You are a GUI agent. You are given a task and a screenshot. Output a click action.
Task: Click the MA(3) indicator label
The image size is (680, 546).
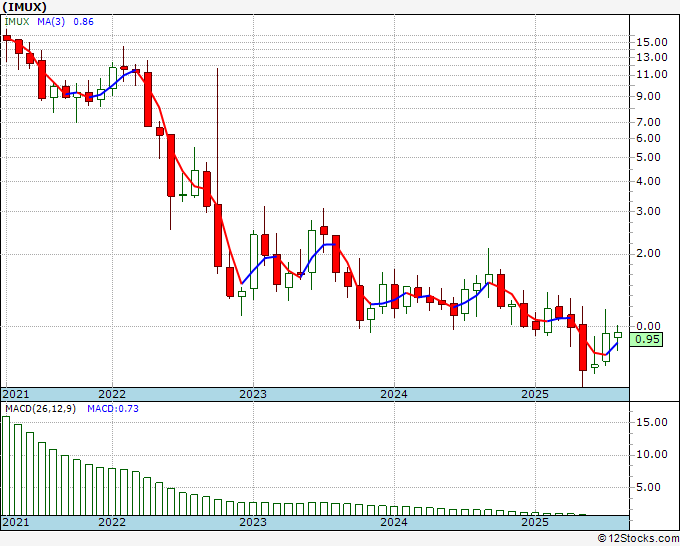pos(51,22)
